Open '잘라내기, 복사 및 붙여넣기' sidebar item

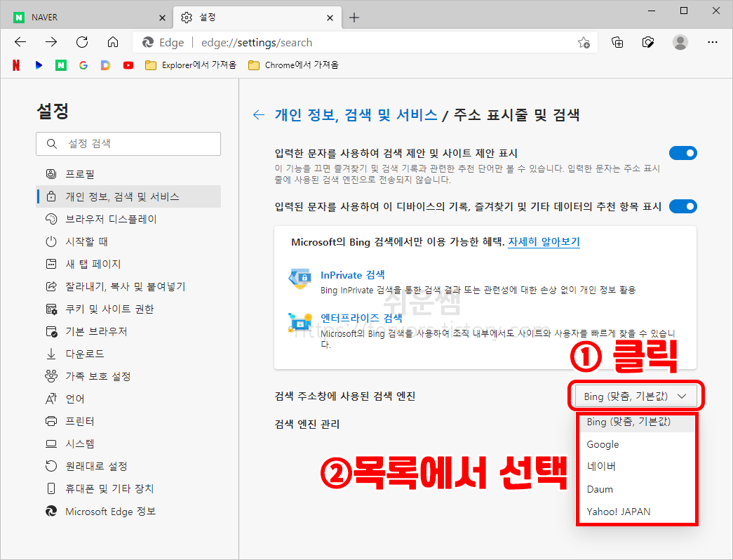(128, 286)
